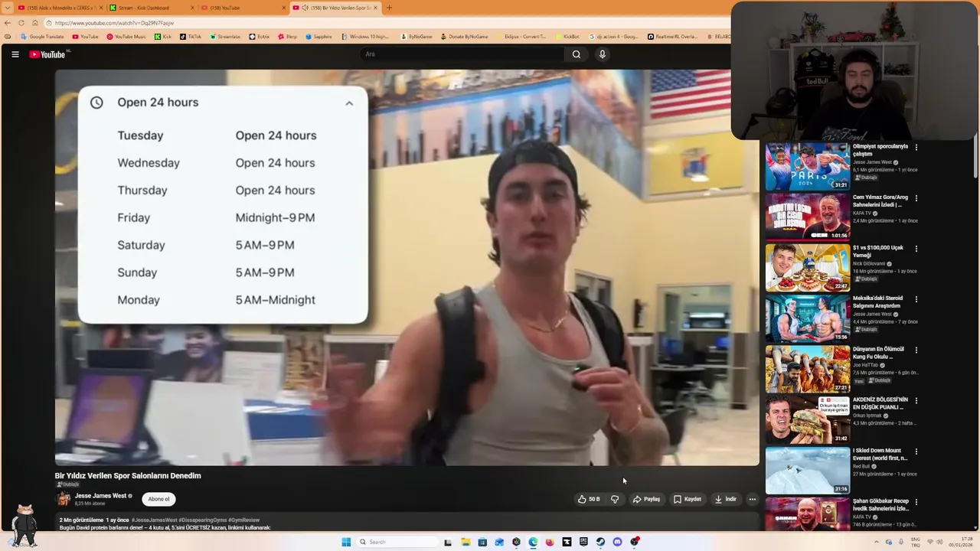This screenshot has height=551, width=980.
Task: Open the browser home button
Action: 34,23
